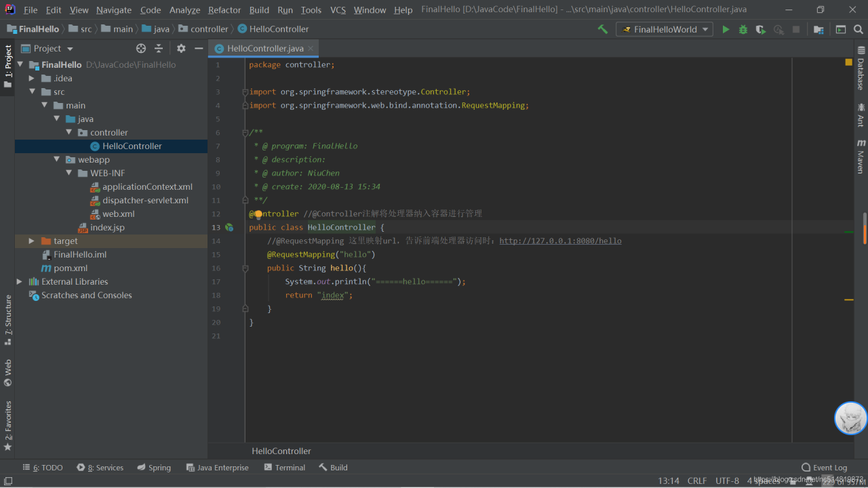Click the locate current file crosshair icon

[141, 48]
